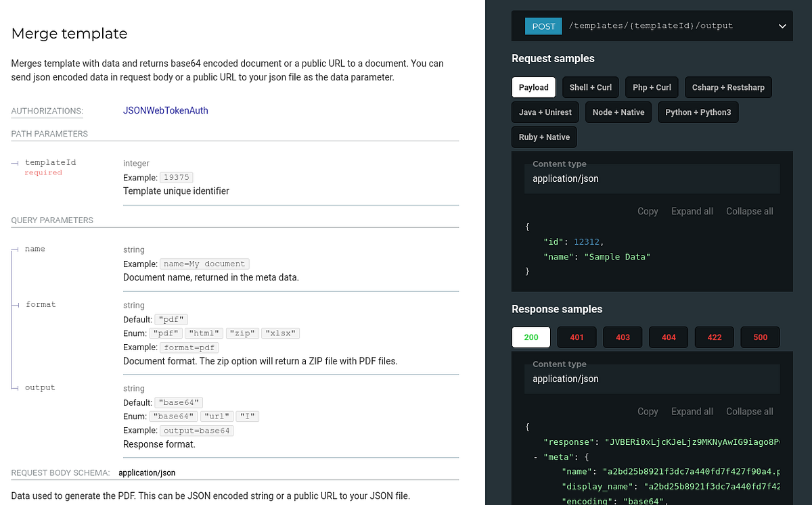Open the JSONWebTokenAuth authorization link
The image size is (812, 505).
click(165, 110)
